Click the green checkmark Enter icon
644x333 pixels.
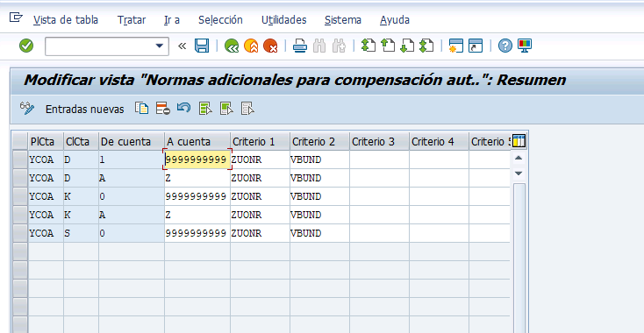(26, 46)
